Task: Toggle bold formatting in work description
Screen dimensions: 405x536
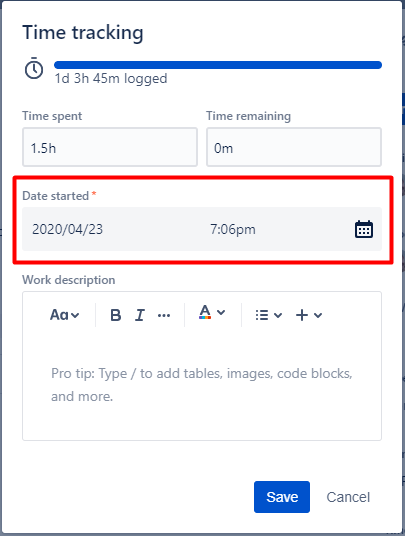Action: tap(116, 315)
